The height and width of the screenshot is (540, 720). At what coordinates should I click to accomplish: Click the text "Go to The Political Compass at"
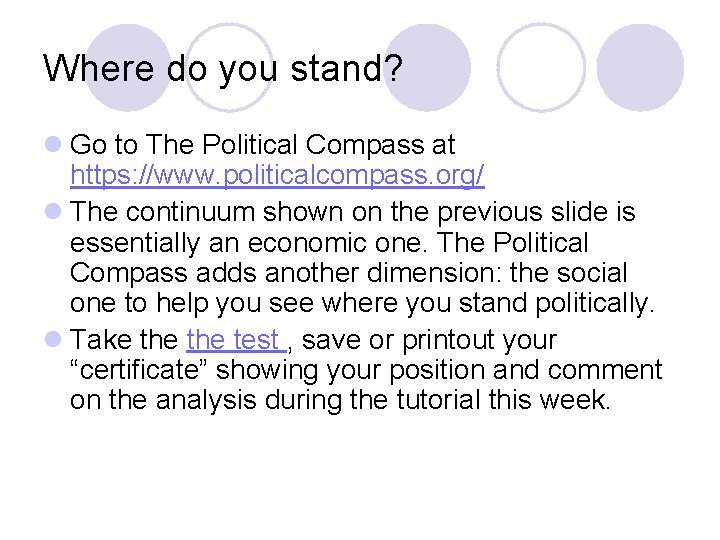(262, 145)
